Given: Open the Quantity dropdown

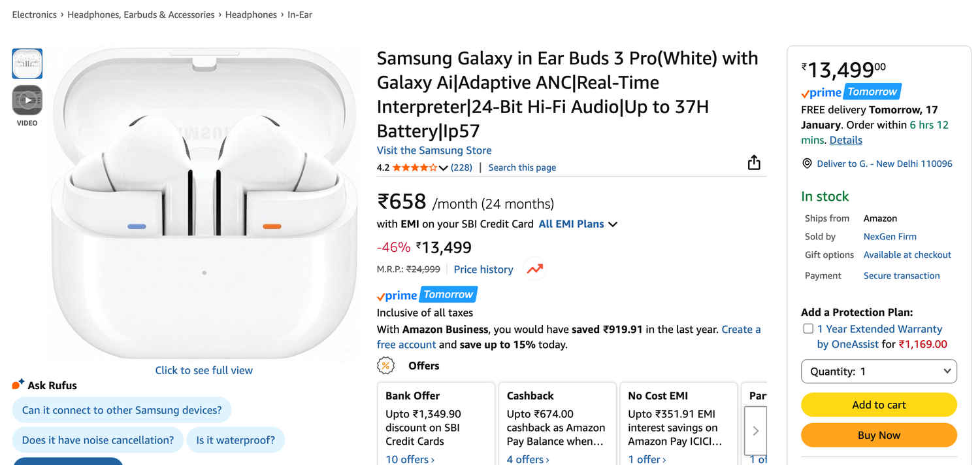Looking at the screenshot, I should [x=879, y=371].
